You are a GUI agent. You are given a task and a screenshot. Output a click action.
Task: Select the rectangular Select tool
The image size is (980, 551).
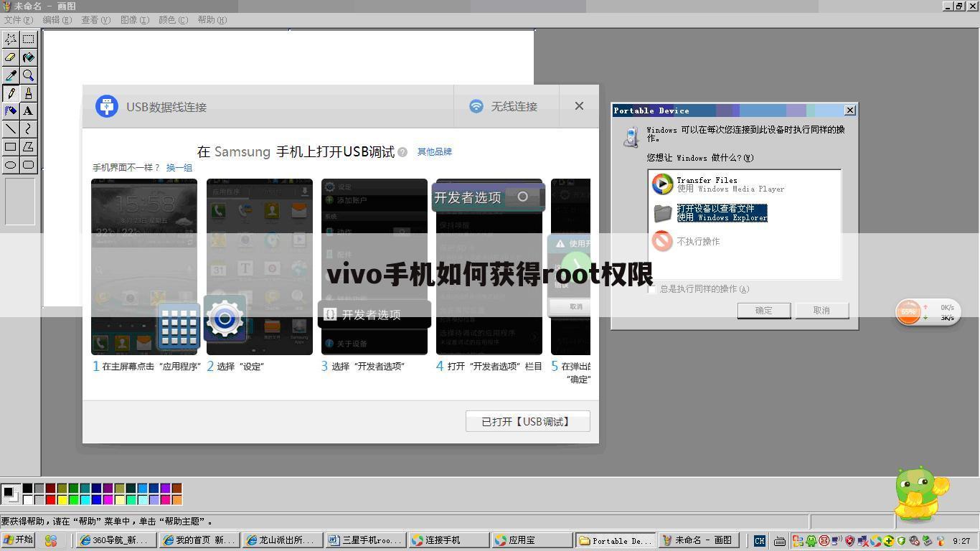click(x=28, y=39)
